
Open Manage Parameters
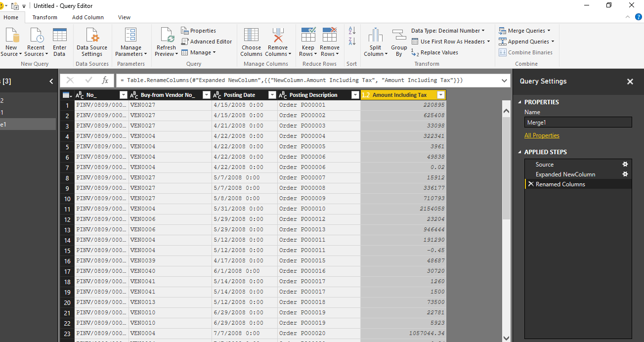coord(131,42)
